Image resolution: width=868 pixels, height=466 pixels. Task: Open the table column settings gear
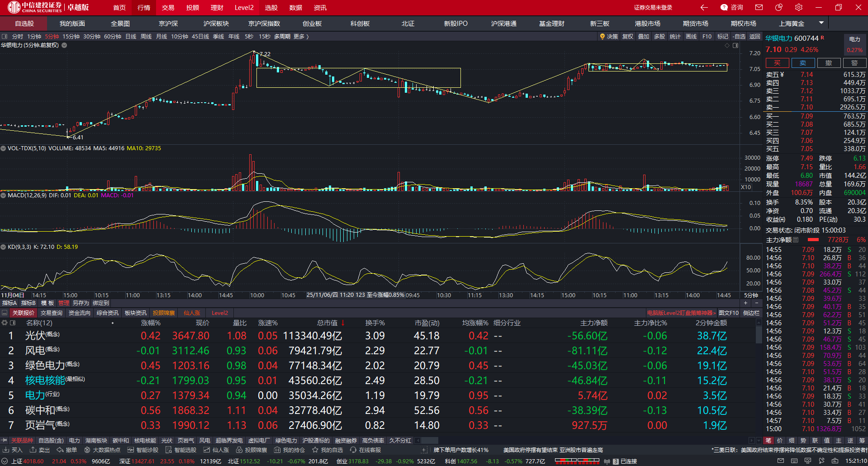pos(5,323)
